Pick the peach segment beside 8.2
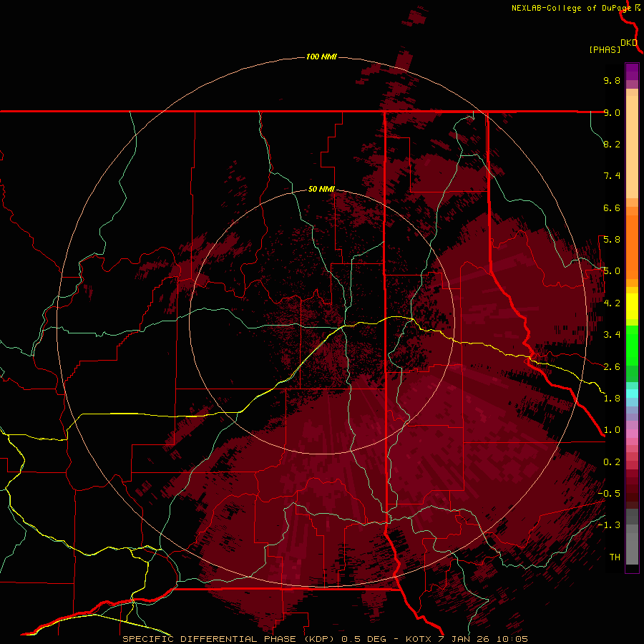 pyautogui.click(x=632, y=147)
